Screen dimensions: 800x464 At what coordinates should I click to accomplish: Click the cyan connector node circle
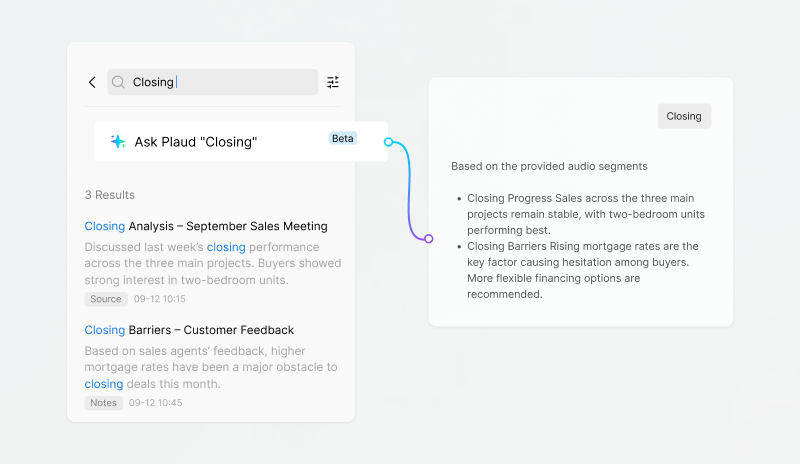(x=388, y=142)
